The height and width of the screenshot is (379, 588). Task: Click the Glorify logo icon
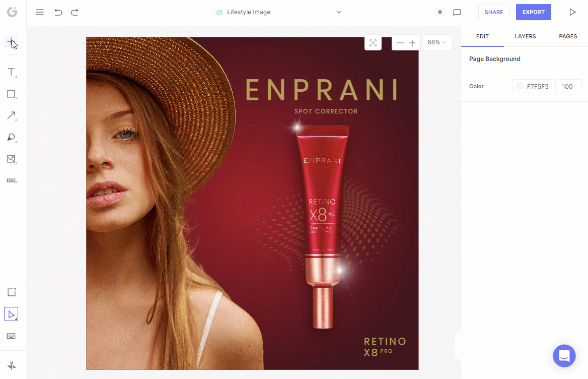[12, 12]
